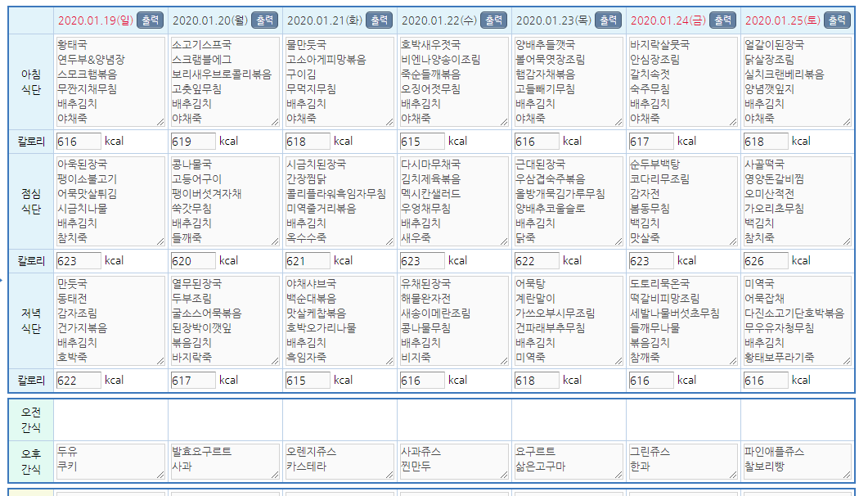Select lunch calorie field with value 626

(x=766, y=261)
